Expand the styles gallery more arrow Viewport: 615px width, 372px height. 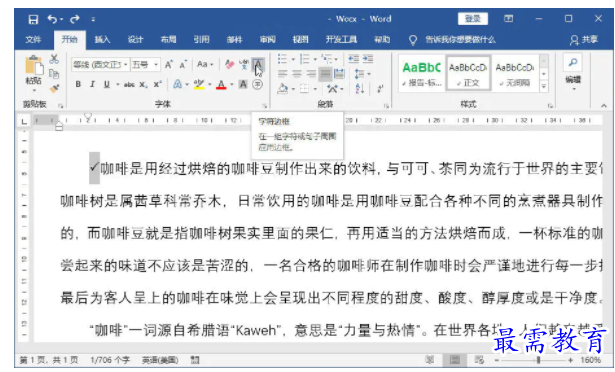click(x=544, y=86)
